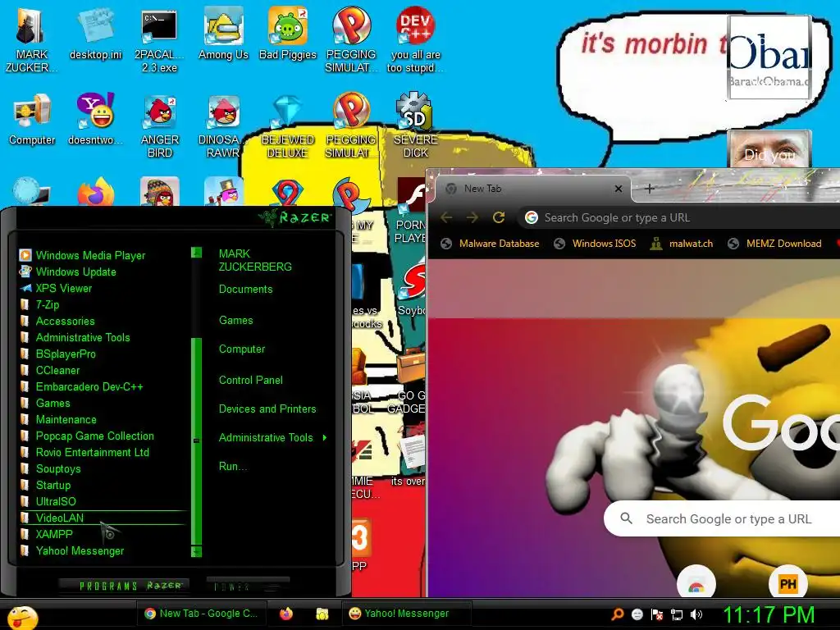840x630 pixels.
Task: Switch to Yahoo! Messenger taskbar button
Action: pos(406,614)
